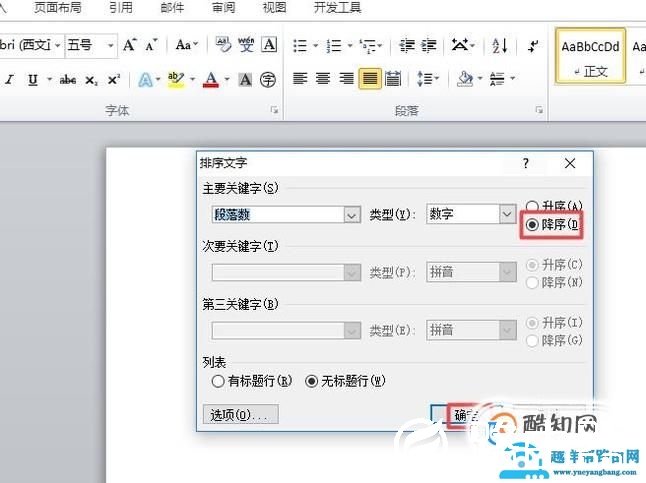Open the font size 五号 dropdown
Image resolution: width=646 pixels, height=483 pixels.
tap(110, 45)
